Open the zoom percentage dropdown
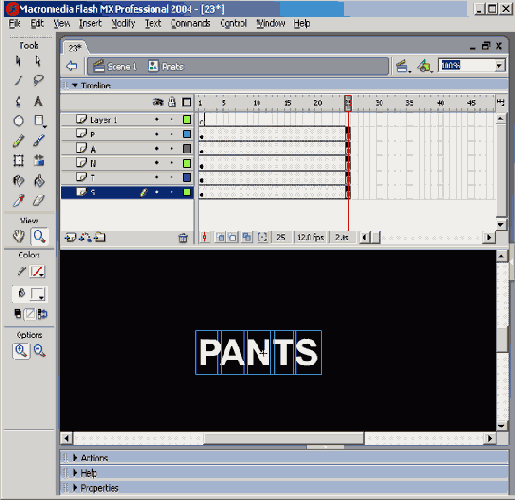515x500 pixels. (499, 65)
